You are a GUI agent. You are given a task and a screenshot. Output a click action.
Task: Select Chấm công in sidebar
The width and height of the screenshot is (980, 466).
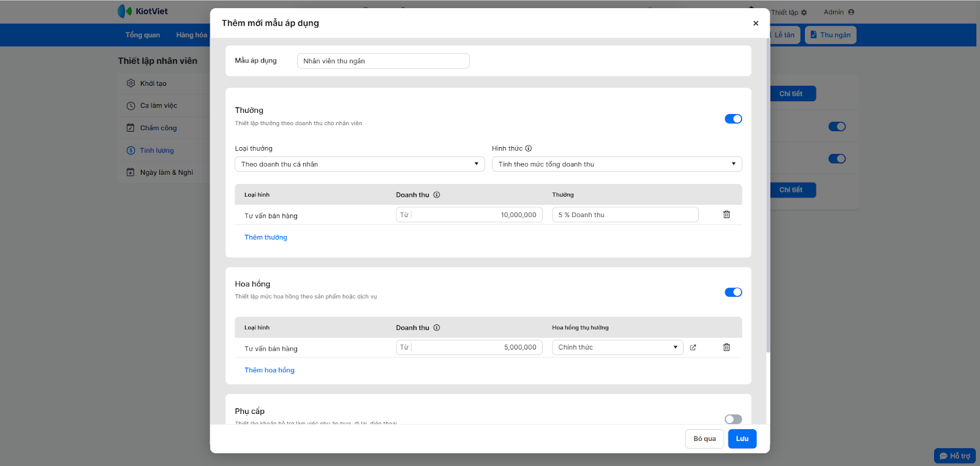pyautogui.click(x=158, y=128)
